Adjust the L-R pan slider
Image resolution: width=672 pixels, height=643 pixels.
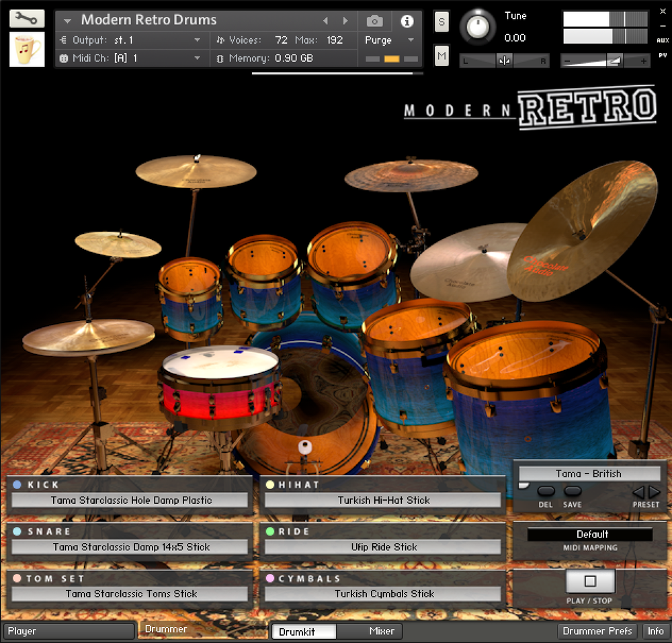click(504, 61)
